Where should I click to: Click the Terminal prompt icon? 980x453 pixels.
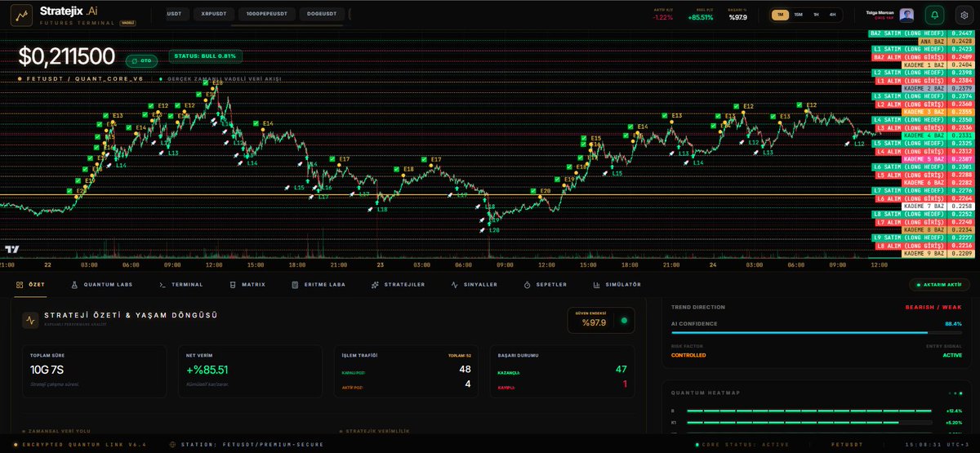click(163, 285)
